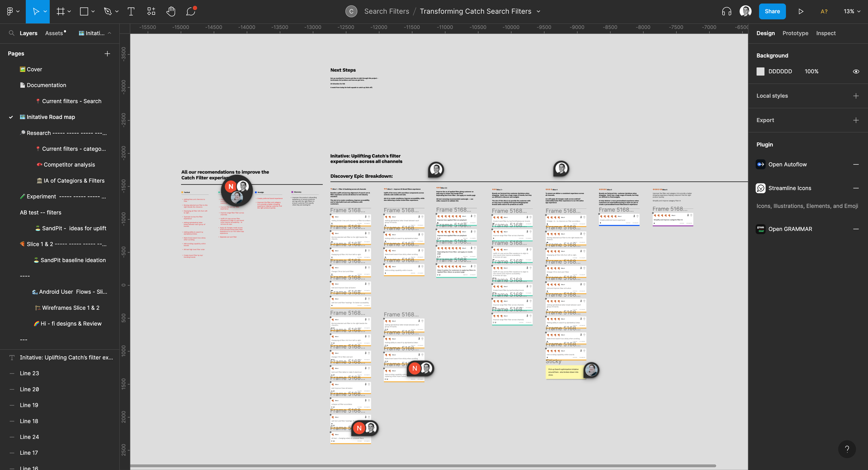Click the Open Autoflow plugin label
This screenshot has width=868, height=470.
(x=787, y=164)
